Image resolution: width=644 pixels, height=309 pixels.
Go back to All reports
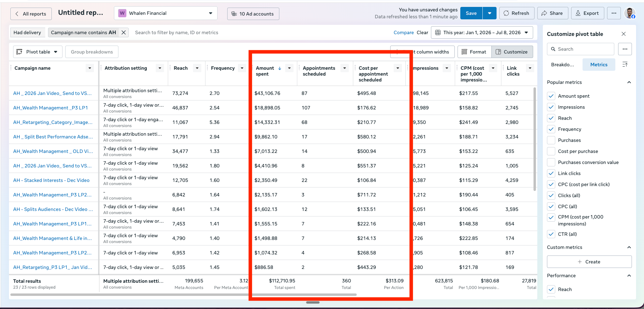click(31, 14)
